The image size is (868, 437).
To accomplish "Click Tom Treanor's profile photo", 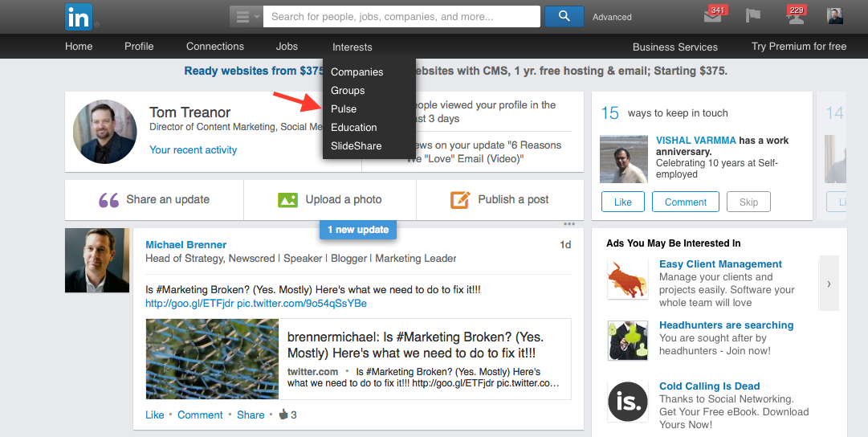I will 104,132.
